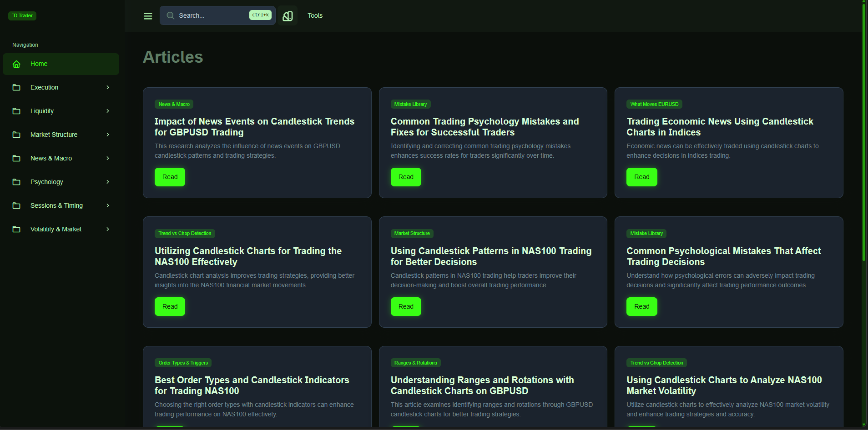The width and height of the screenshot is (868, 430).
Task: Expand the Liquidity chevron
Action: [108, 111]
